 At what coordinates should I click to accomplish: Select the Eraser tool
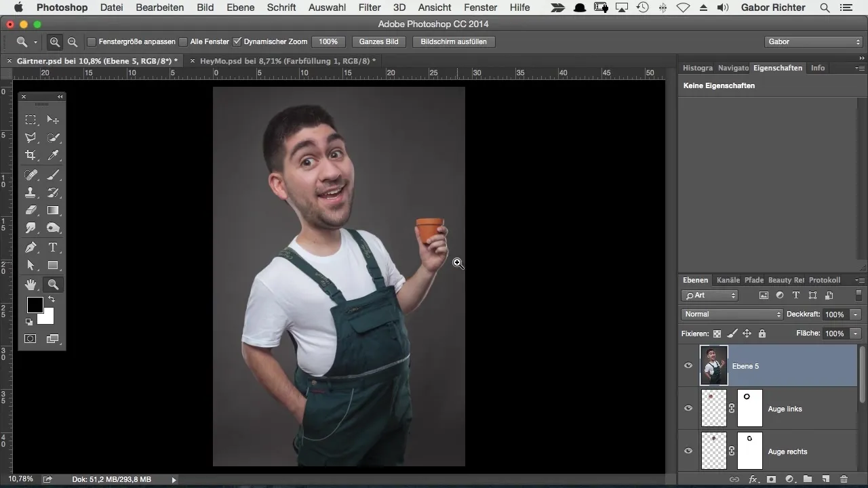31,211
